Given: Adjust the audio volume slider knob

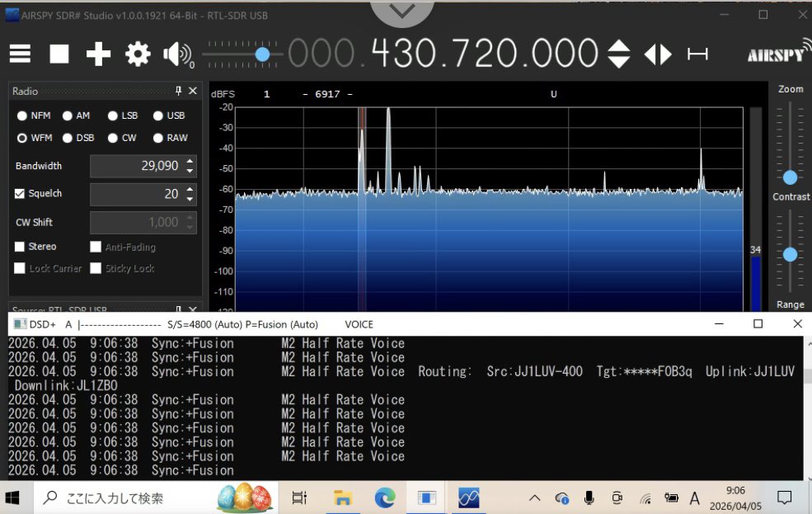Looking at the screenshot, I should (x=262, y=54).
